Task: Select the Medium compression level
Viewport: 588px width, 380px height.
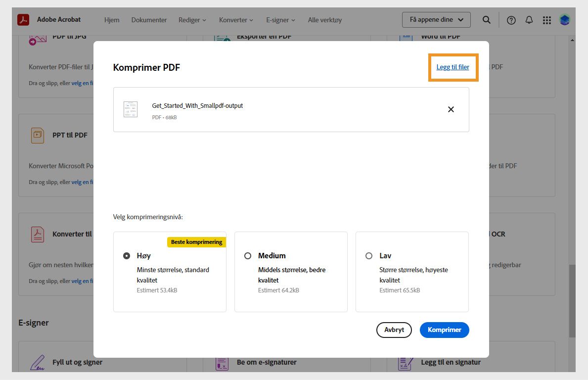Action: [248, 256]
